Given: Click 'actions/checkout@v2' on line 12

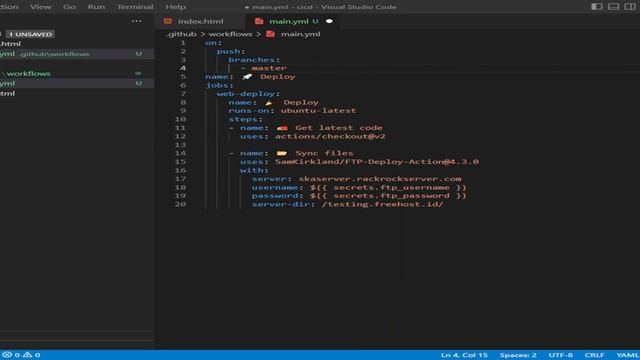Looking at the screenshot, I should [x=330, y=136].
